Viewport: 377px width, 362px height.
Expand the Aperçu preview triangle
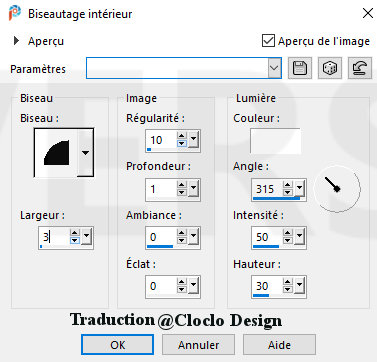[16, 41]
